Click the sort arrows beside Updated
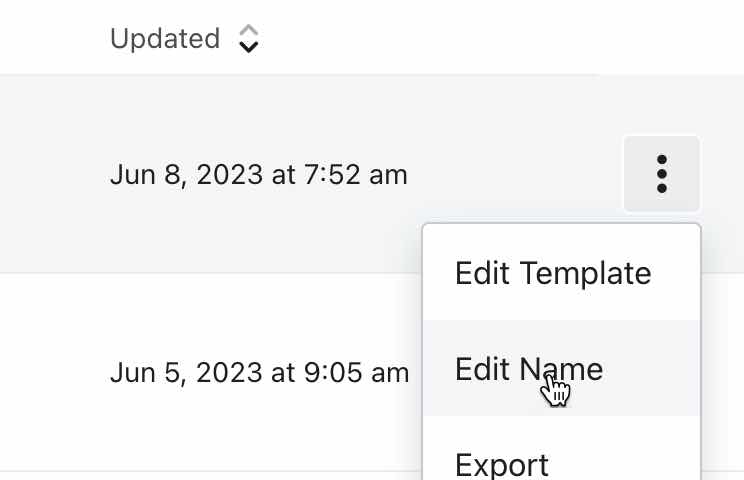744x480 pixels. point(249,39)
